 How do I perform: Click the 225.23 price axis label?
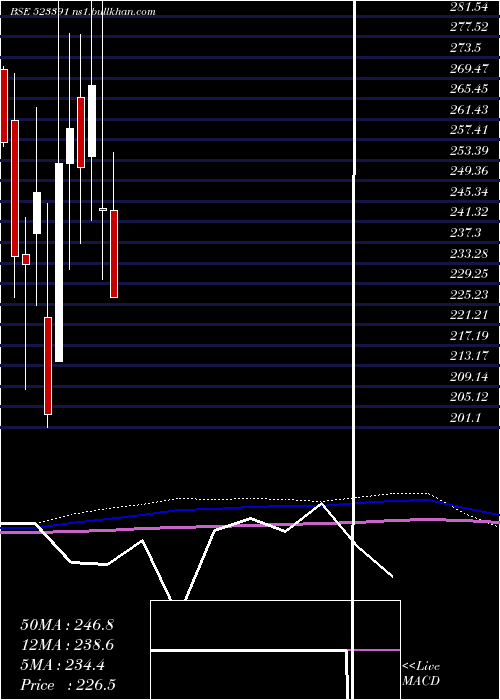(469, 294)
